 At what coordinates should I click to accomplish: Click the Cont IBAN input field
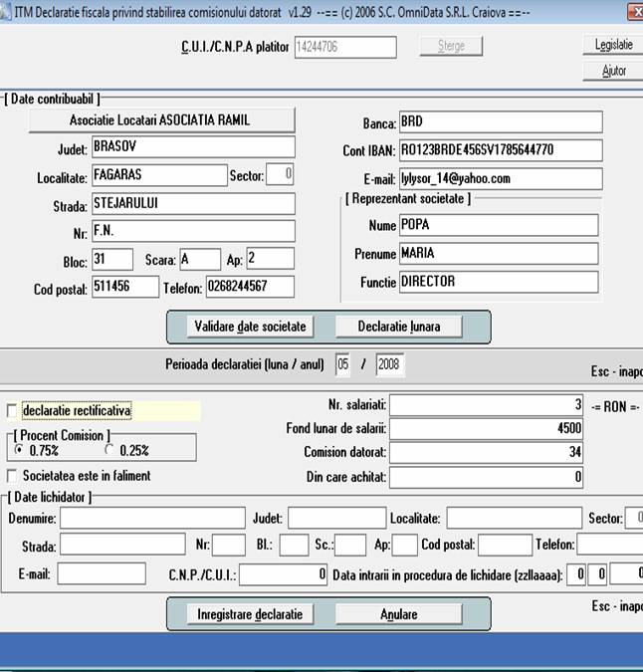coord(501,150)
